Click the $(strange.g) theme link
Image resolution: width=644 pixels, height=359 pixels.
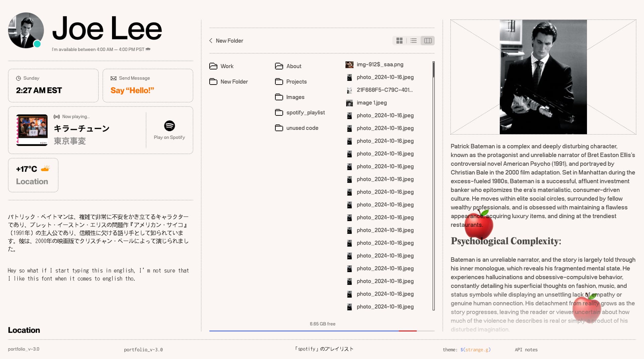pos(475,350)
